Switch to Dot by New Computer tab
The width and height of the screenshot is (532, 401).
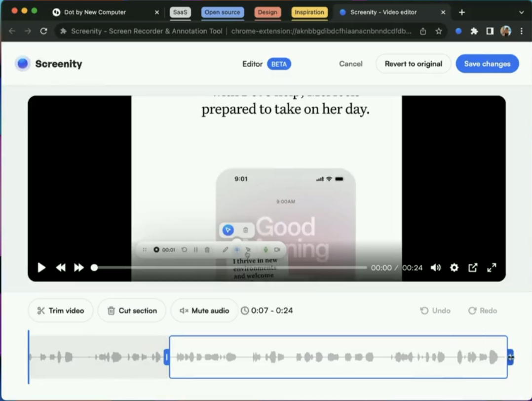pyautogui.click(x=95, y=12)
